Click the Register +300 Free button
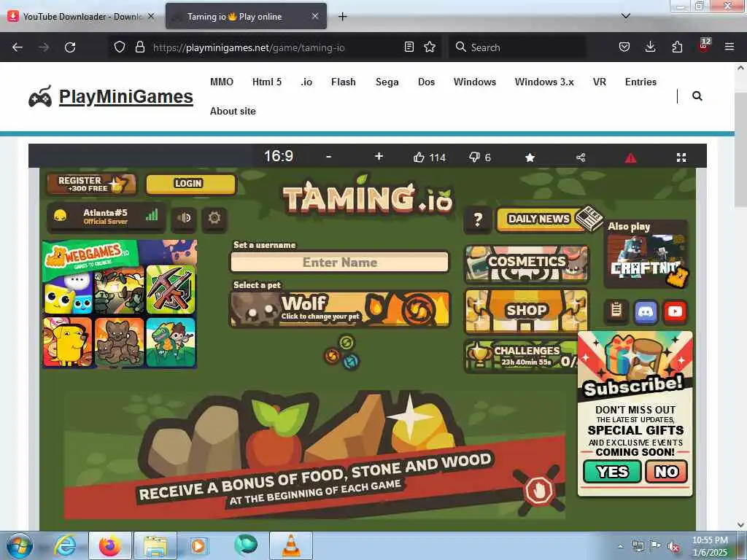Screen dimensions: 747x560 (x=91, y=184)
